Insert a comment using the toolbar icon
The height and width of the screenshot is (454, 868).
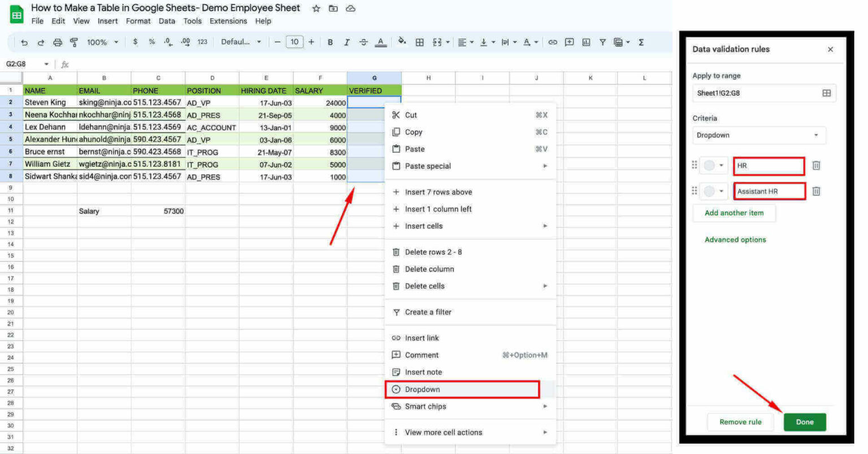[570, 42]
